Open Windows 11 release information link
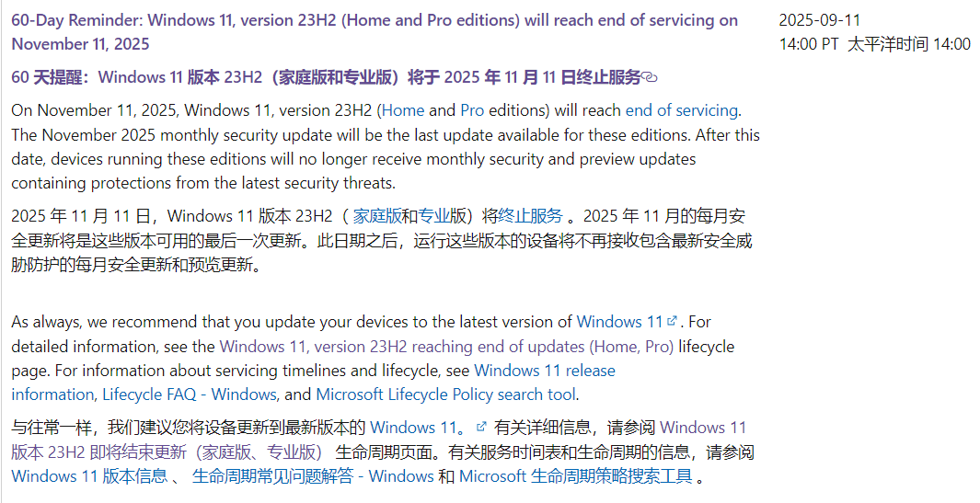Image resolution: width=980 pixels, height=503 pixels. [x=313, y=383]
